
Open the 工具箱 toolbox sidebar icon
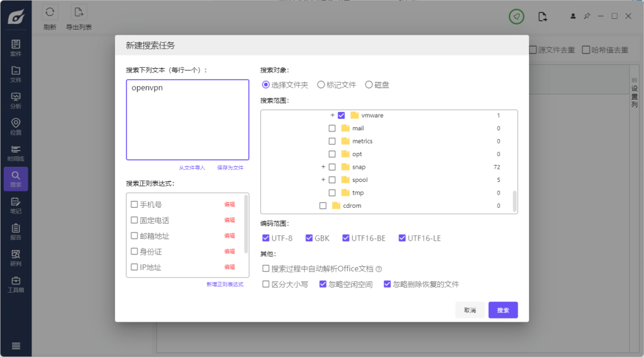point(16,284)
